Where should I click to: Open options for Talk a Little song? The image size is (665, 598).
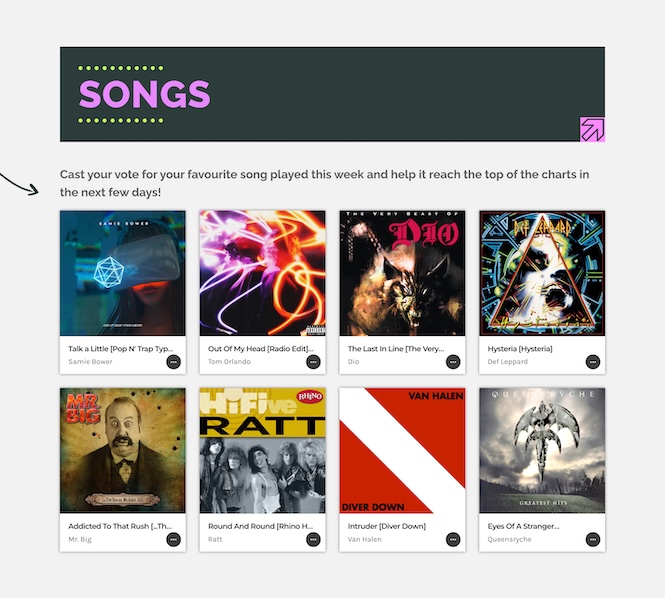pyautogui.click(x=173, y=361)
